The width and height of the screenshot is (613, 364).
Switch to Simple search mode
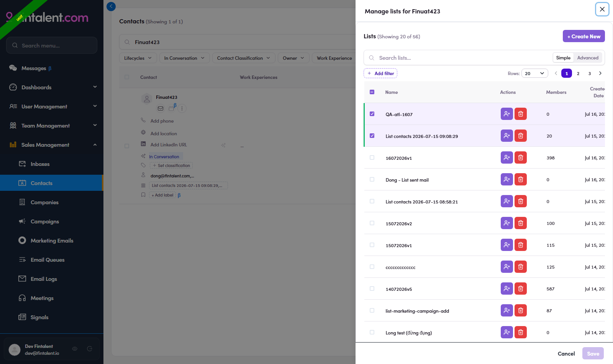click(x=563, y=57)
